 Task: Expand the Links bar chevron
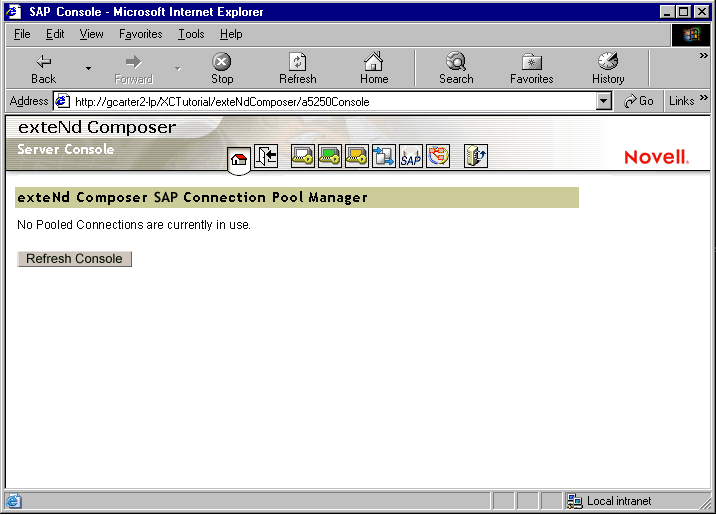point(703,98)
